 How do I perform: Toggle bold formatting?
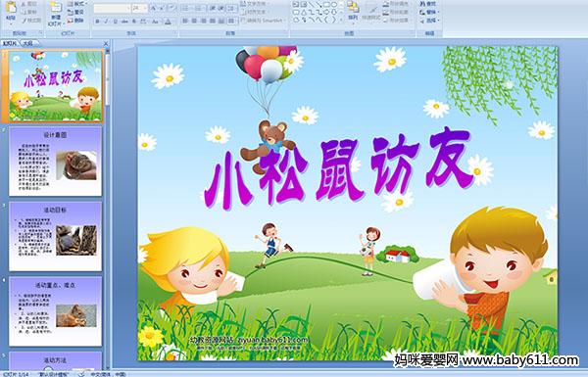click(97, 22)
